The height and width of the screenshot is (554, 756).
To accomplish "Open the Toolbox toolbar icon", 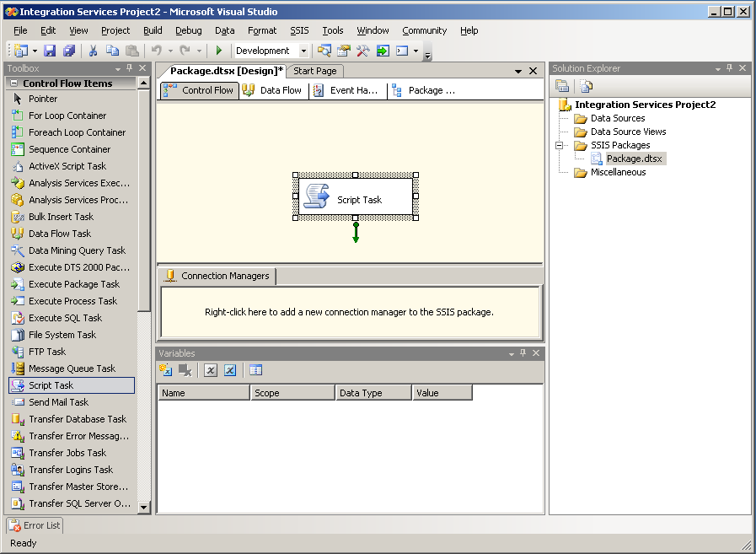I will click(362, 51).
